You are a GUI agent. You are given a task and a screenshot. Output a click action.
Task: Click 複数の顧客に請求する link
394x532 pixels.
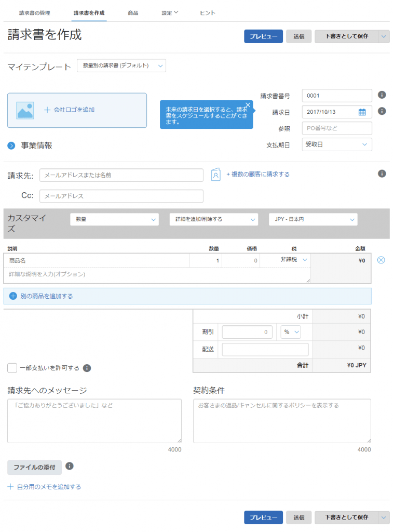point(258,174)
